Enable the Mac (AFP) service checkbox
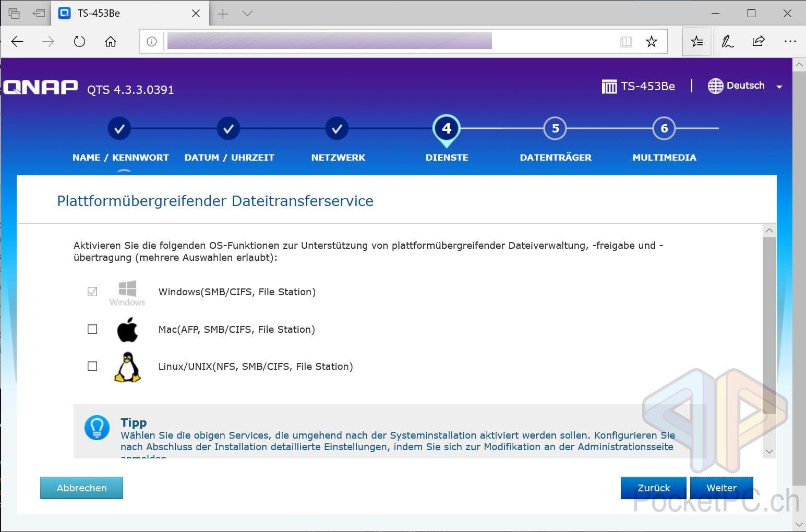This screenshot has width=806, height=532. click(x=92, y=329)
